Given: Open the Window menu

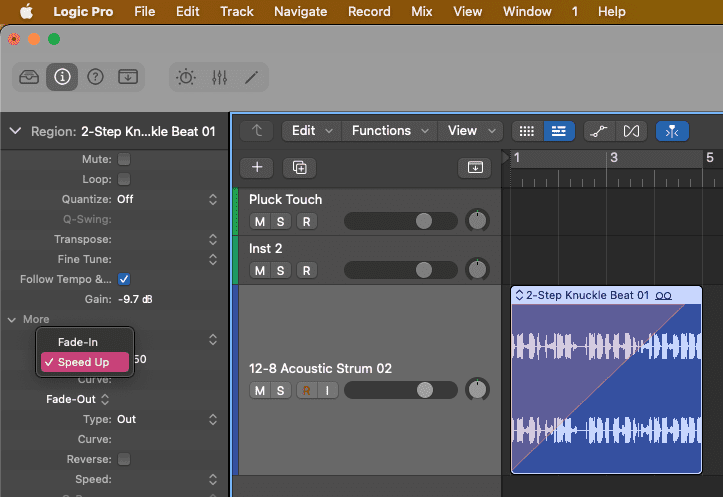Looking at the screenshot, I should [x=527, y=12].
